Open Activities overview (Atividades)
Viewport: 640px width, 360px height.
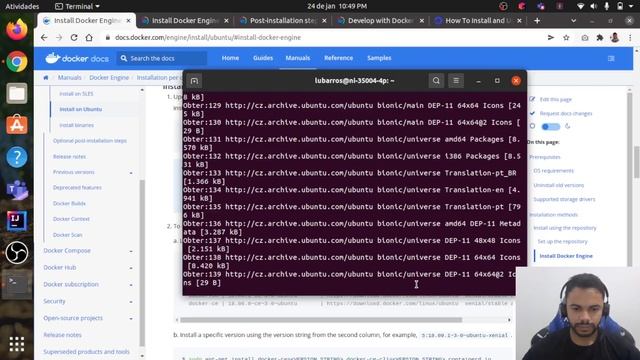[22, 6]
